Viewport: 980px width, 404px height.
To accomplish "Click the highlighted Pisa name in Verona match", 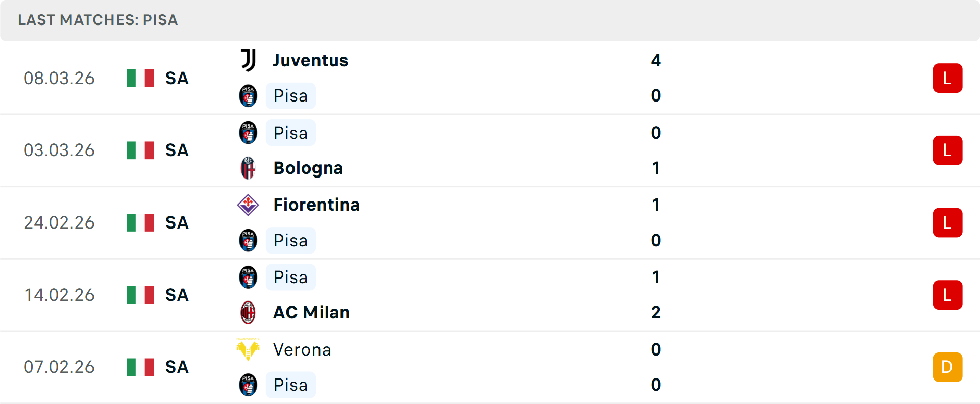I will tap(290, 385).
